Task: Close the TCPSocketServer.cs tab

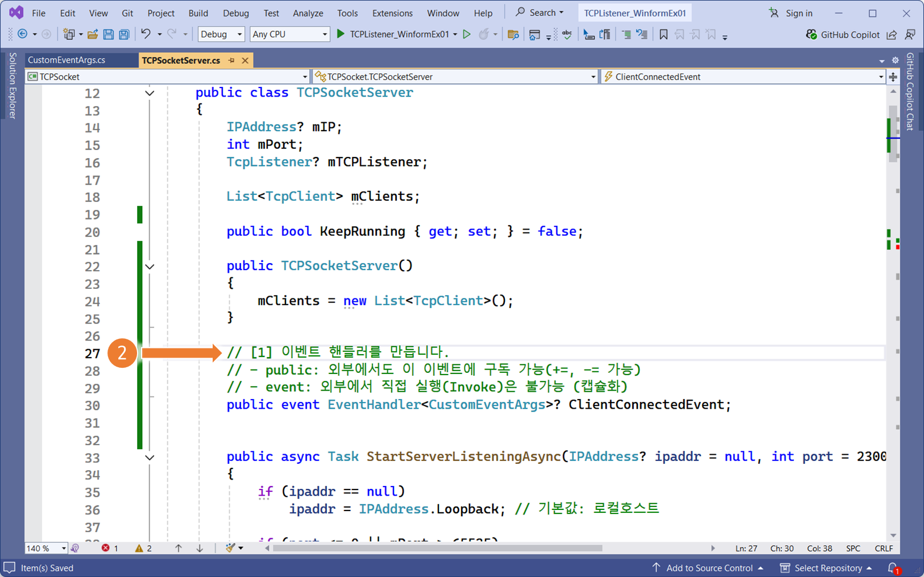Action: [x=245, y=60]
